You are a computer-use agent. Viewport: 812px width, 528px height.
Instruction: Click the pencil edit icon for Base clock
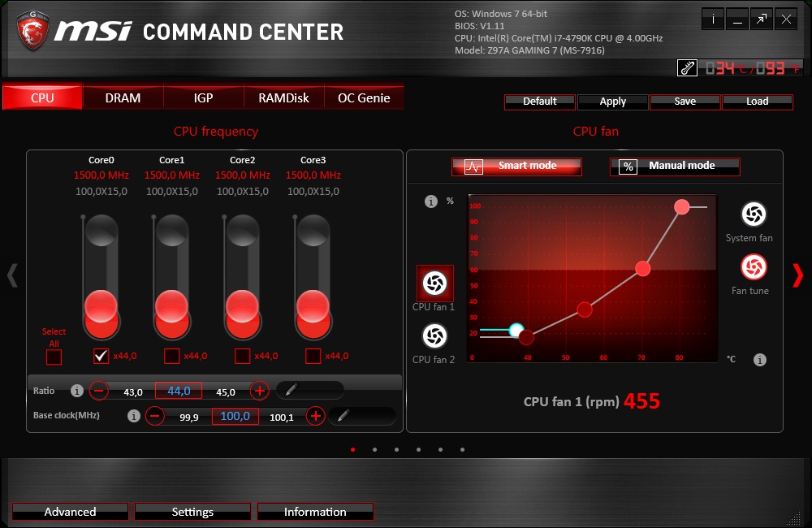tap(343, 415)
